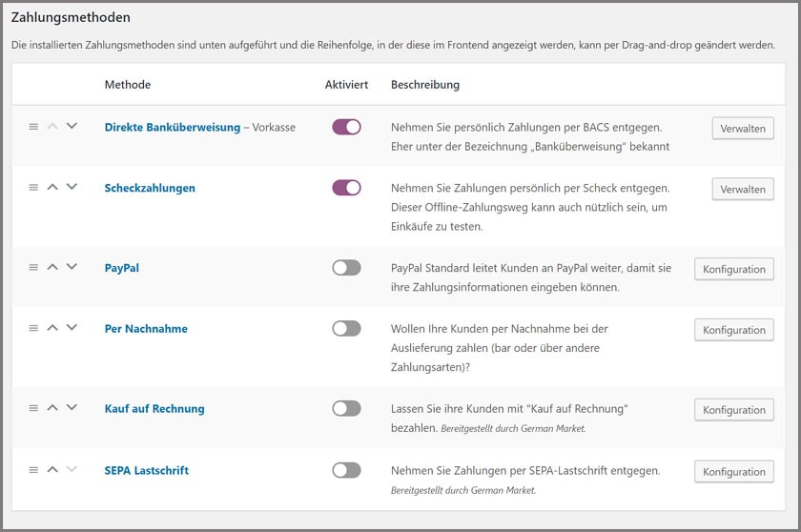Screen dimensions: 801x532
Task: Click drag handle icon for PayPal row
Action: click(x=33, y=268)
